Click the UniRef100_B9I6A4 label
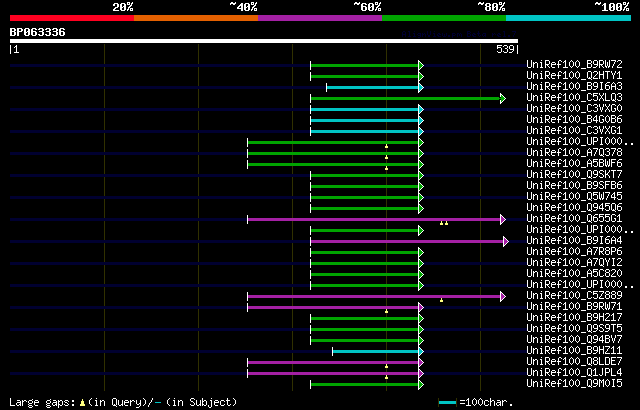Image resolution: width=640 pixels, height=410 pixels. (574, 241)
